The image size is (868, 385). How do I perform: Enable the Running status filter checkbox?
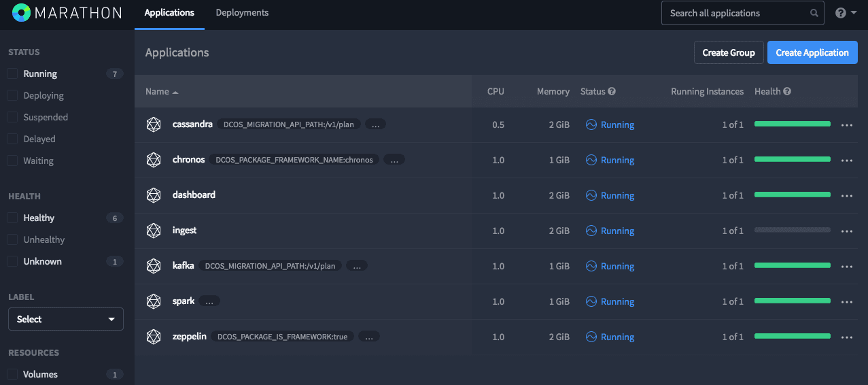tap(12, 73)
